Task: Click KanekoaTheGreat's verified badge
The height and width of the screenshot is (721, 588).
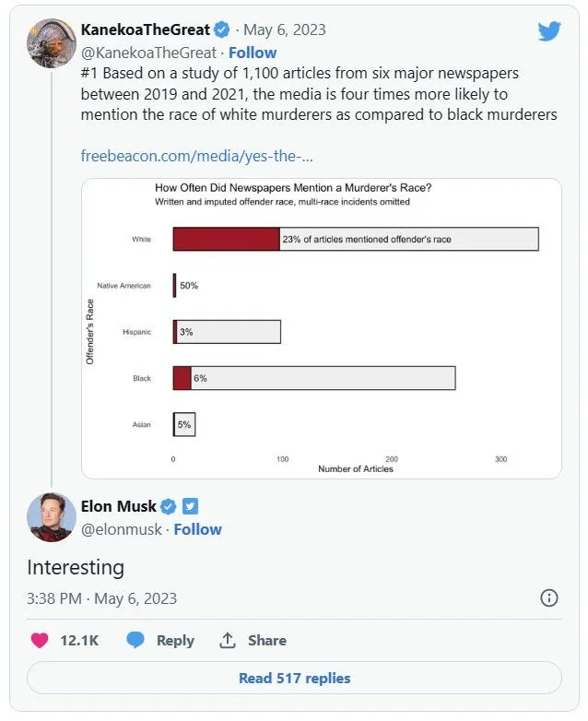Action: point(222,30)
